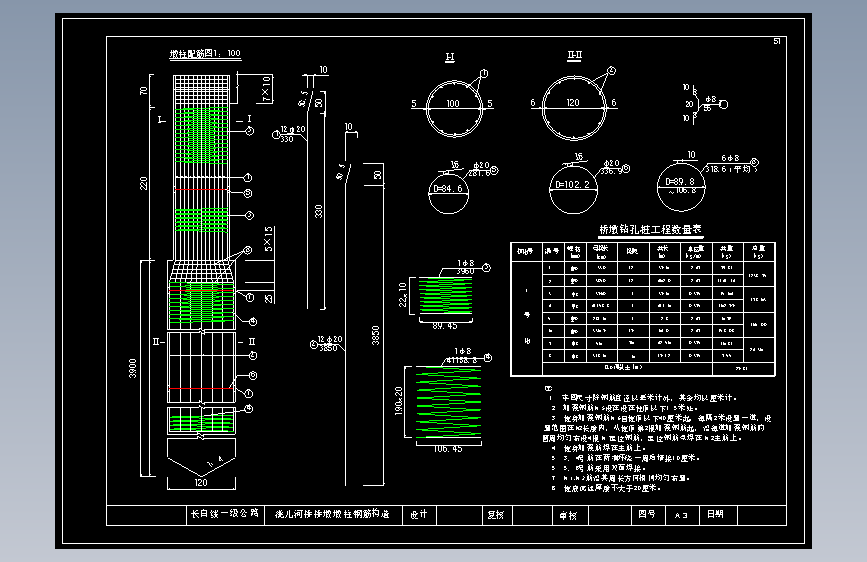
Task: Select the page number 51 in corner
Action: click(777, 41)
